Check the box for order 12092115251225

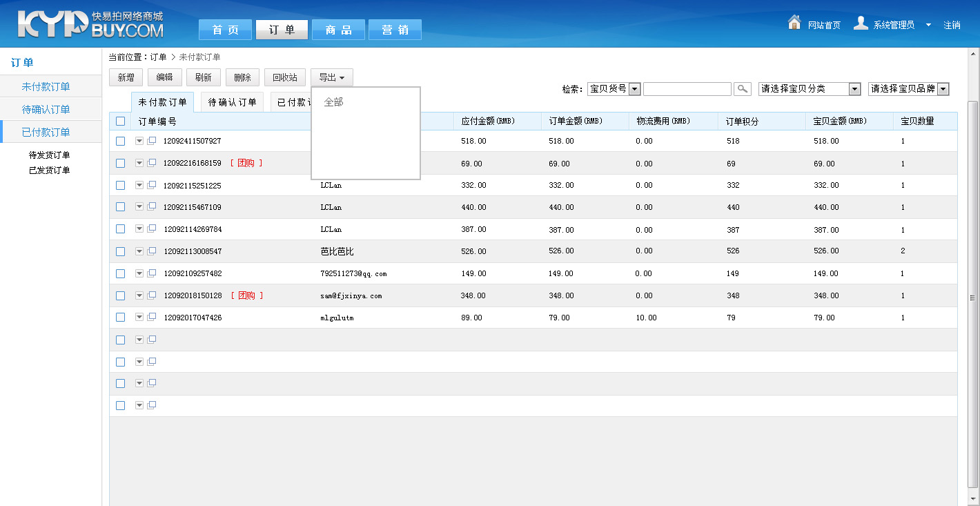[x=121, y=185]
